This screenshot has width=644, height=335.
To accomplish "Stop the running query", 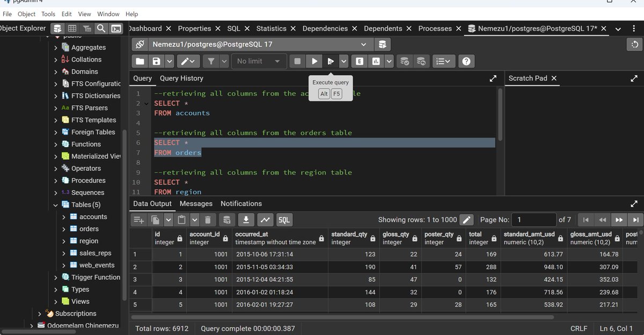I will (297, 61).
